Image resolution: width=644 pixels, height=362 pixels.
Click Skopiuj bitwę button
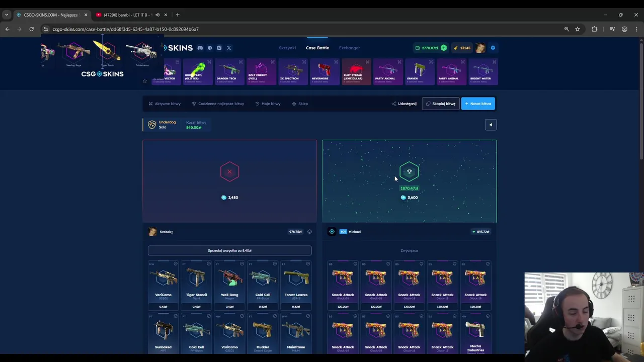(441, 104)
